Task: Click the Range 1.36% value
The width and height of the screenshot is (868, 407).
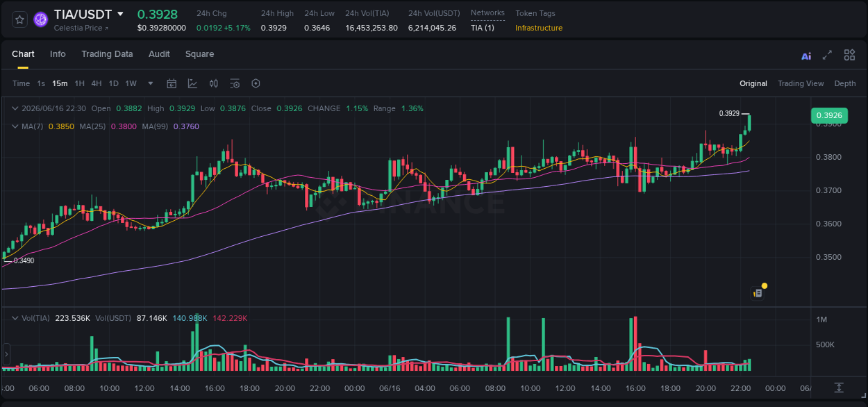Action: 412,108
